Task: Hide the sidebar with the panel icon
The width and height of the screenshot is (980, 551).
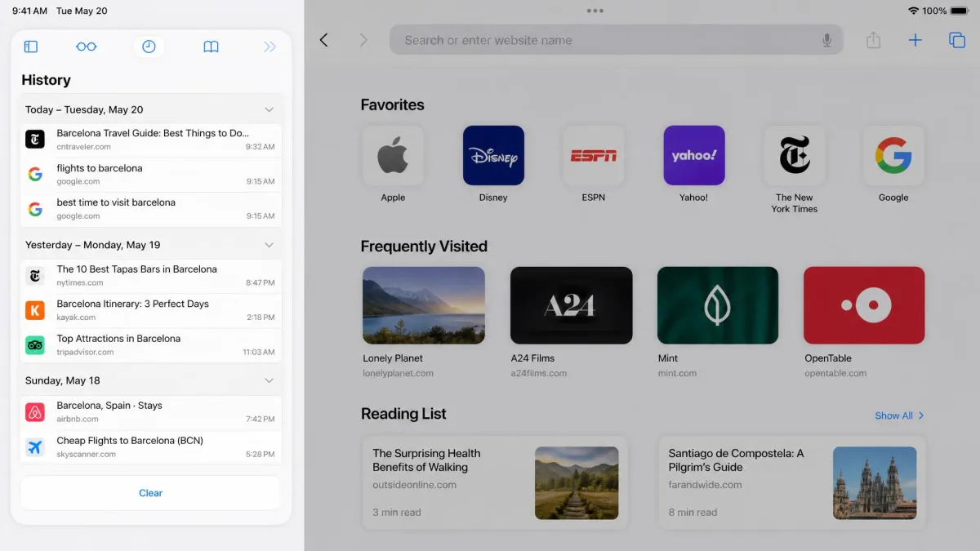Action: click(x=31, y=47)
